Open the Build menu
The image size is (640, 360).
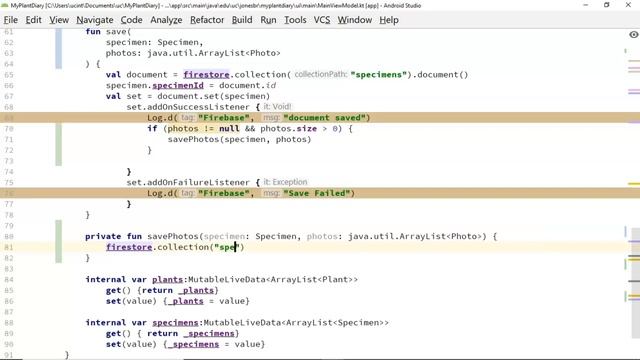point(242,20)
